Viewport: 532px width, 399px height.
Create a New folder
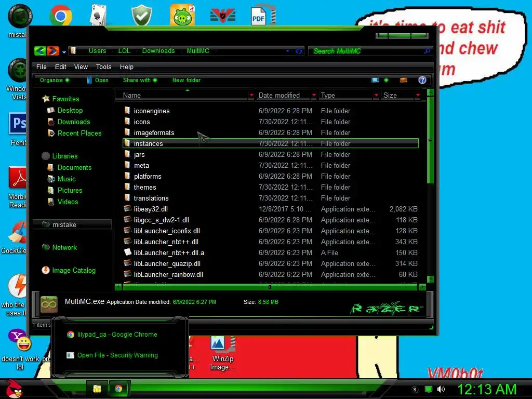click(187, 80)
